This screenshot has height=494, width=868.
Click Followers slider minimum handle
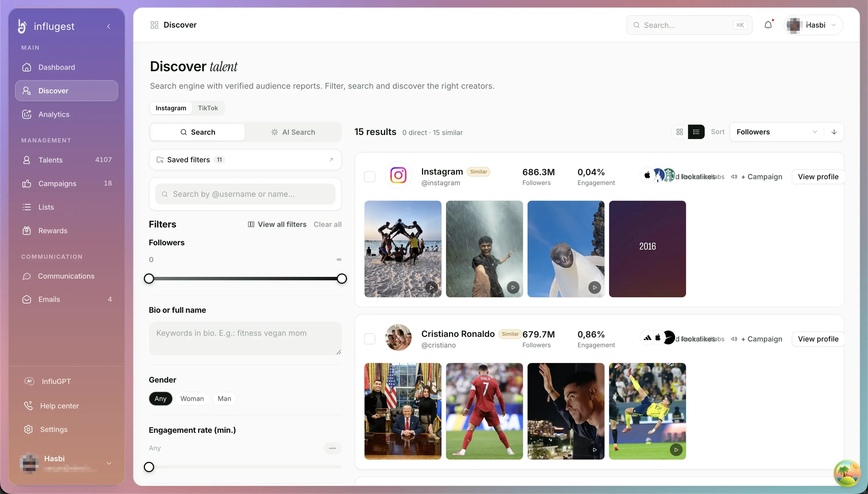(x=149, y=279)
